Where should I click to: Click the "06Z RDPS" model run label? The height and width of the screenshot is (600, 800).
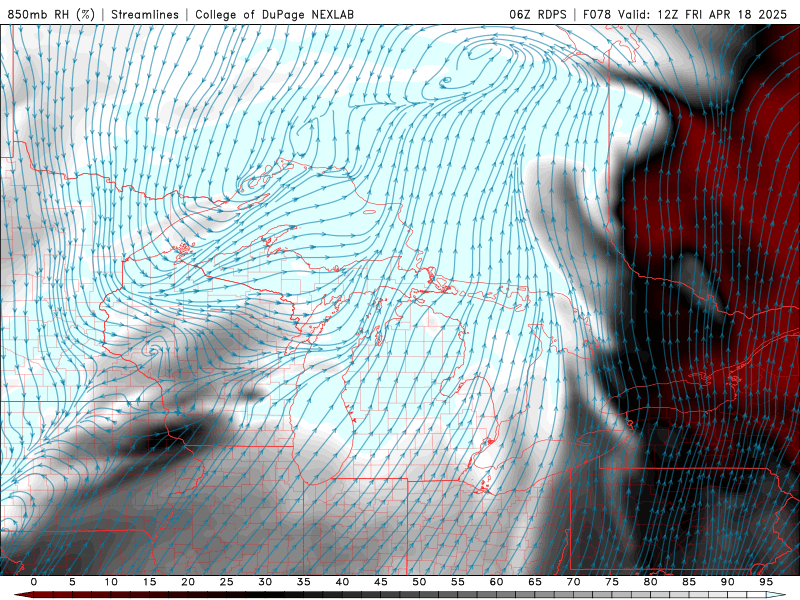[x=538, y=14]
